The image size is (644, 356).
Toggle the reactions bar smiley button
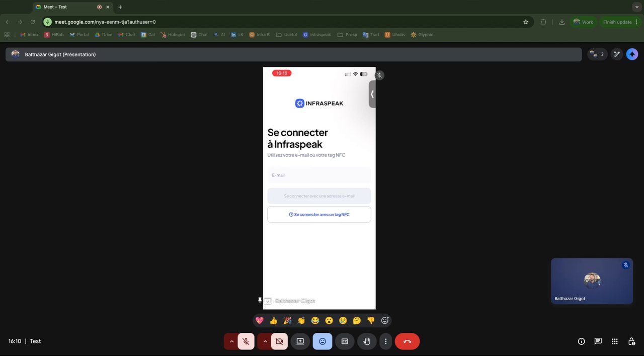323,341
